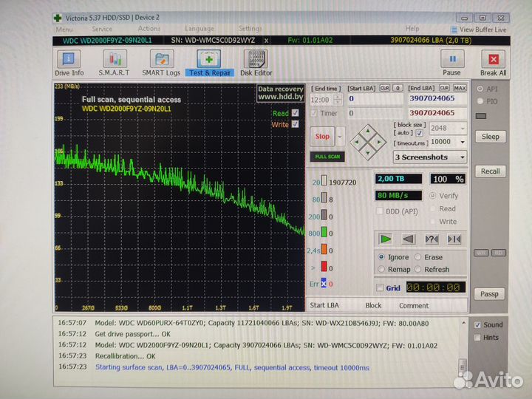This screenshot has height=399, width=532.
Task: Click the butterfly scan button
Action: [x=454, y=239]
